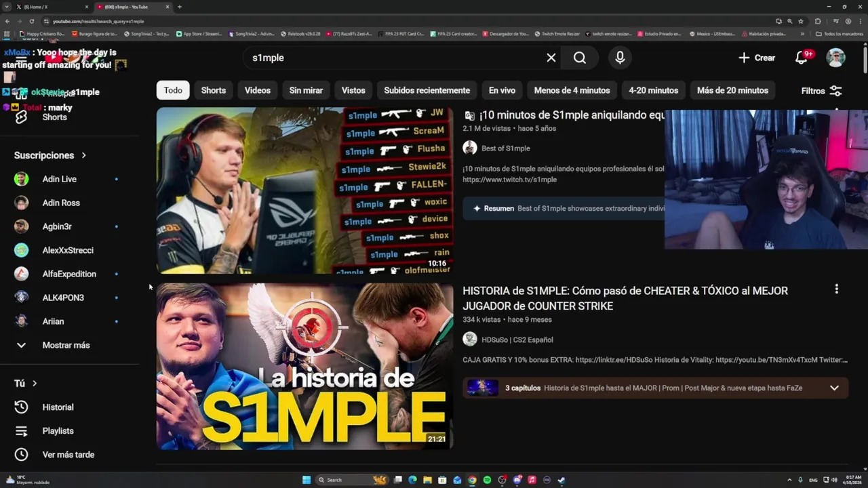Viewport: 868px width, 488px height.
Task: Open the Crear create menu
Action: (x=757, y=58)
